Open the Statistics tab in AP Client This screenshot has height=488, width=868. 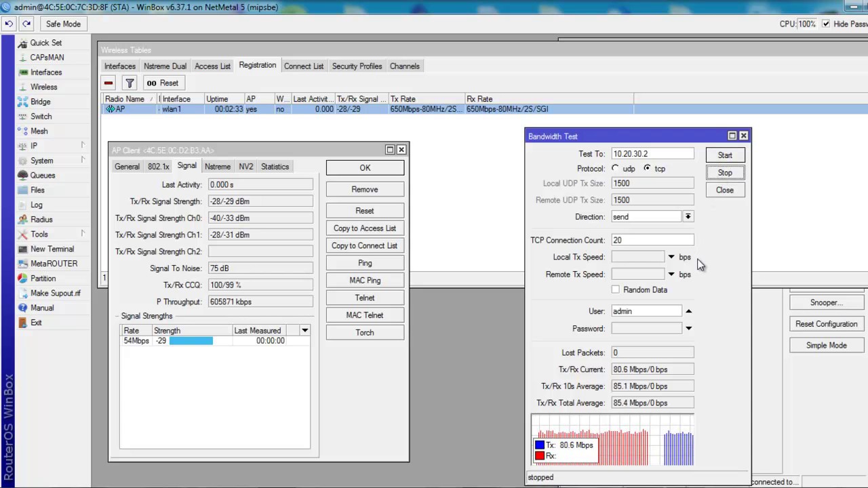tap(275, 167)
